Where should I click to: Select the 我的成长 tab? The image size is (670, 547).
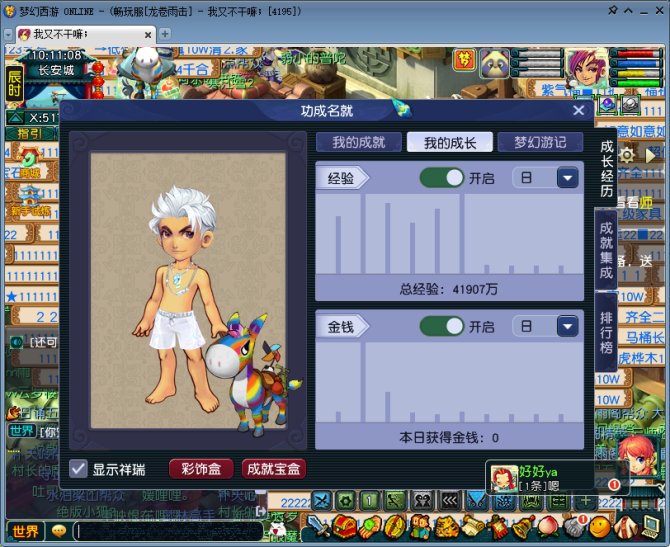[450, 142]
